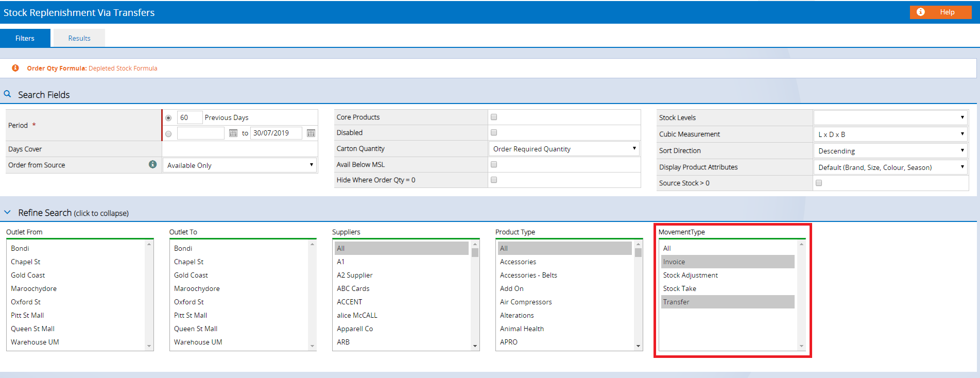Select Chapel St in Outlet From list
980x378 pixels.
76,262
